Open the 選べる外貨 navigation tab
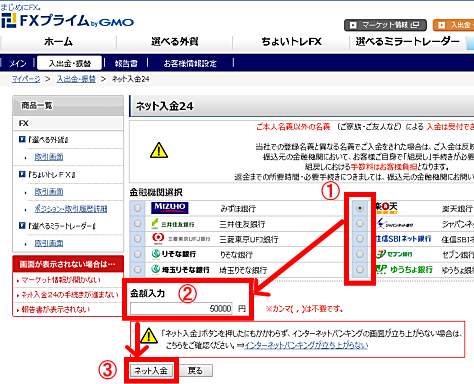This screenshot has height=384, width=474. [x=175, y=42]
